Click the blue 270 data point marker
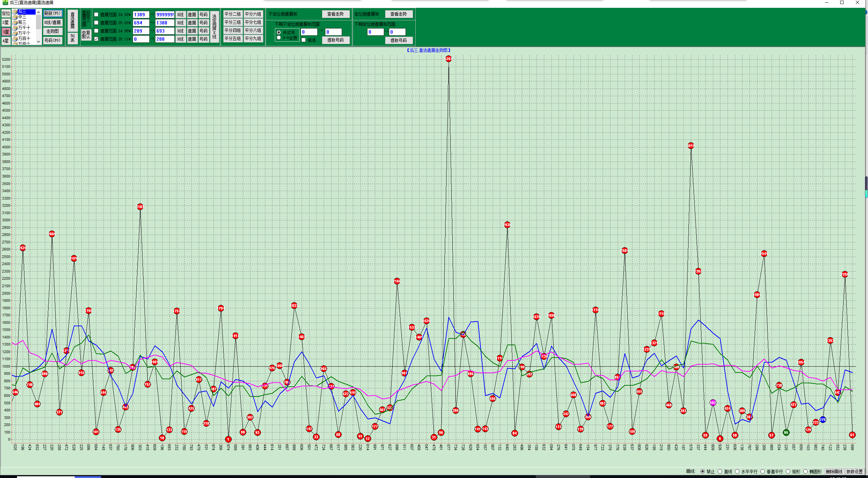The height and width of the screenshot is (478, 868). pyautogui.click(x=823, y=420)
